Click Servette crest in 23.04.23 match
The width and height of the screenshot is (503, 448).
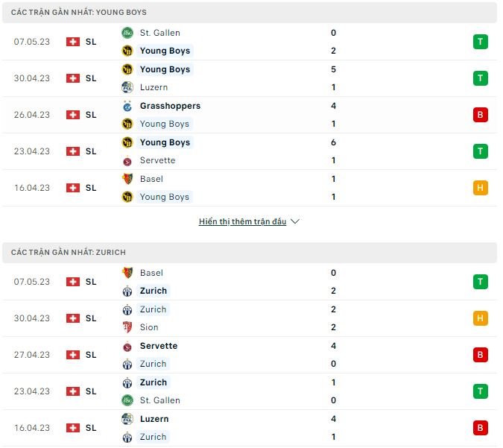click(x=127, y=160)
